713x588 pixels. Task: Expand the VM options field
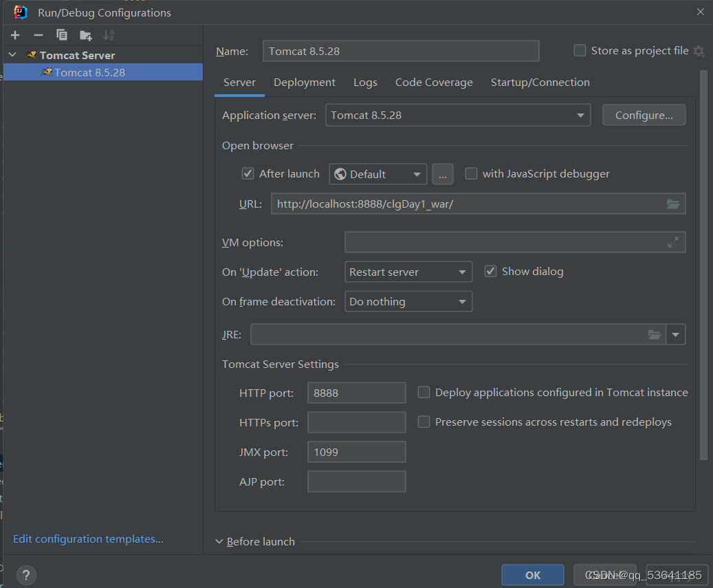click(x=673, y=242)
